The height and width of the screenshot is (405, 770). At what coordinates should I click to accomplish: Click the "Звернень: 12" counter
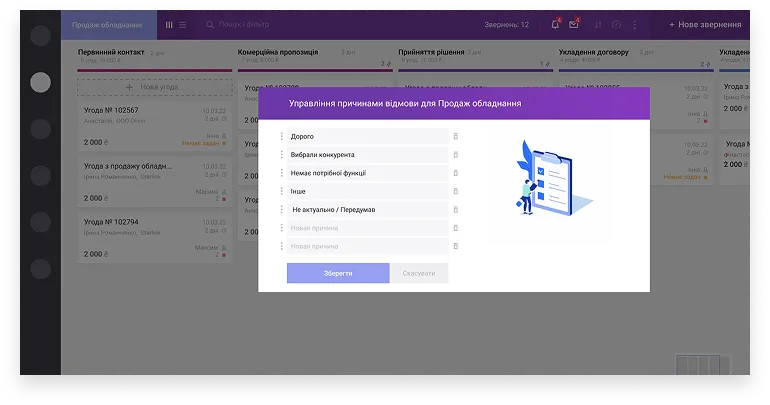click(x=507, y=25)
